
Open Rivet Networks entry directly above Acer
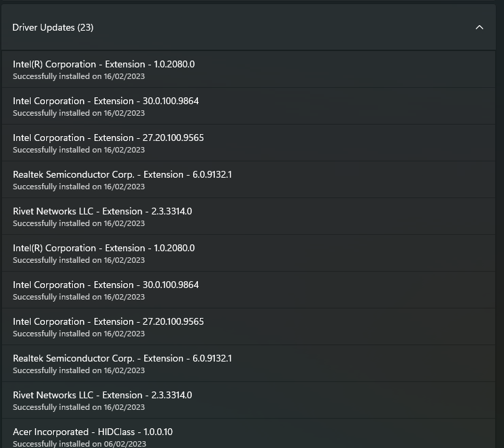(248, 400)
